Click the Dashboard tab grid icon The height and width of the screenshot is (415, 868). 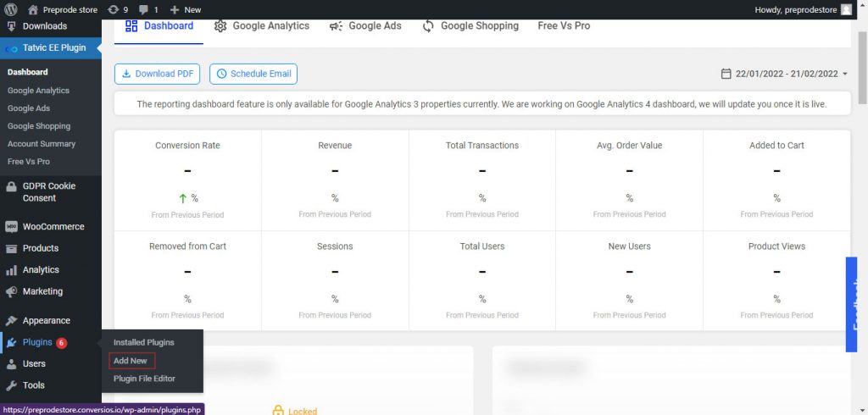click(x=131, y=26)
